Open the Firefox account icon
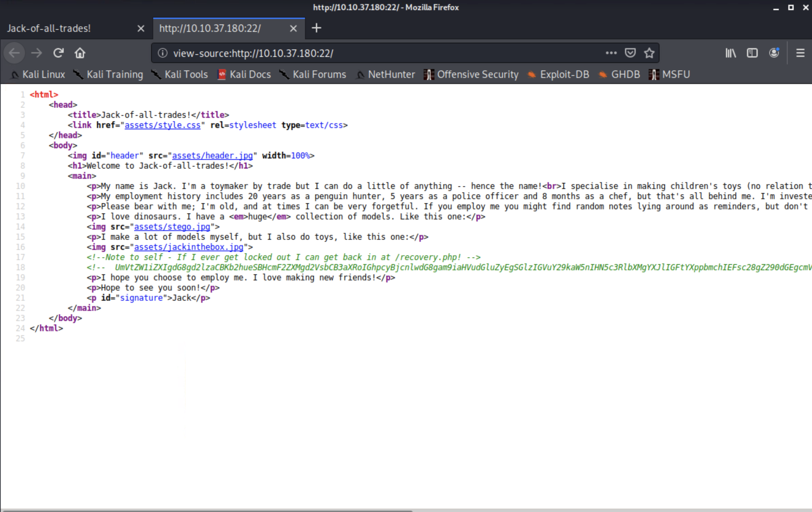 tap(774, 53)
